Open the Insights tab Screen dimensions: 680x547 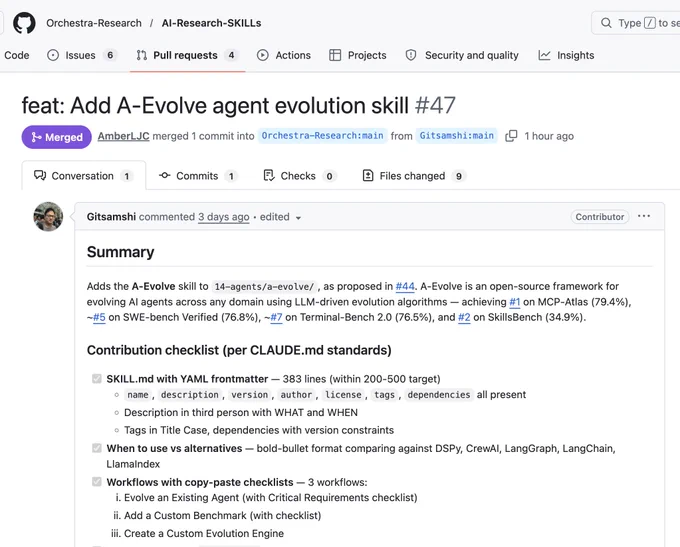coord(566,55)
